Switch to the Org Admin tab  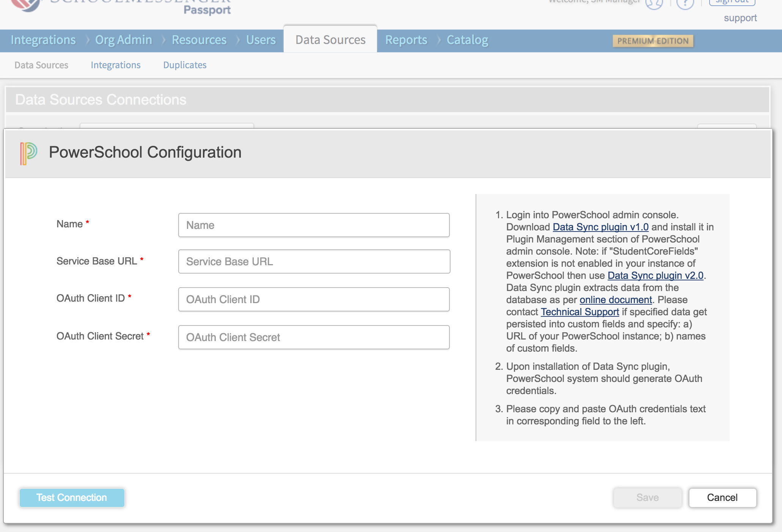tap(124, 40)
